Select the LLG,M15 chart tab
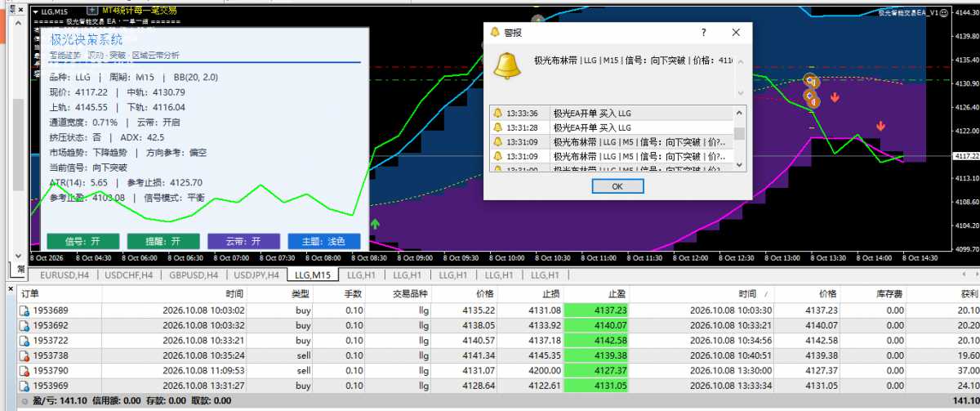The height and width of the screenshot is (411, 980). [x=313, y=275]
